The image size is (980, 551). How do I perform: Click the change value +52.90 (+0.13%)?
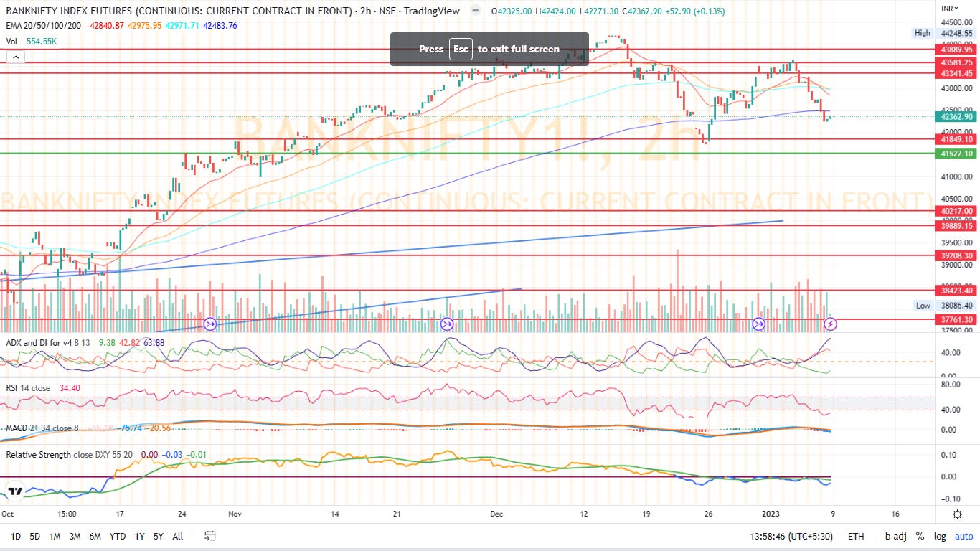pyautogui.click(x=694, y=11)
